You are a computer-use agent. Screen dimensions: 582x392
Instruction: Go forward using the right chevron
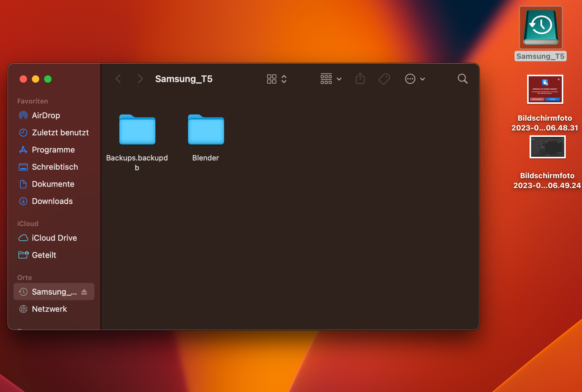coord(140,79)
